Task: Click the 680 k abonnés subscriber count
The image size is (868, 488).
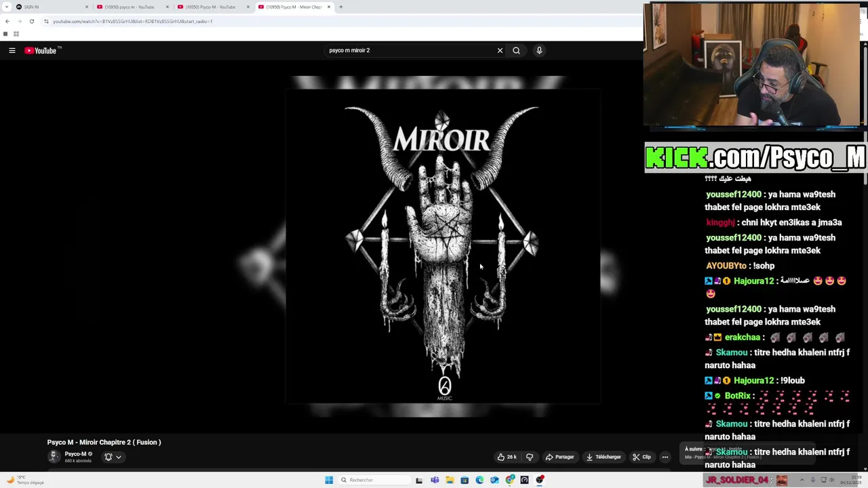Action: pyautogui.click(x=78, y=461)
